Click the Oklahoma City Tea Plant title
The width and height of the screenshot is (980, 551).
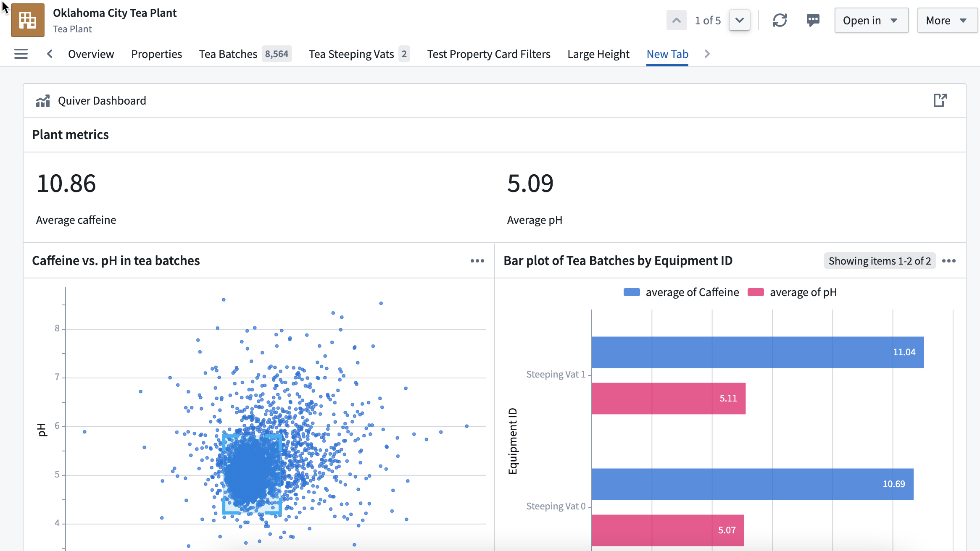coord(115,13)
